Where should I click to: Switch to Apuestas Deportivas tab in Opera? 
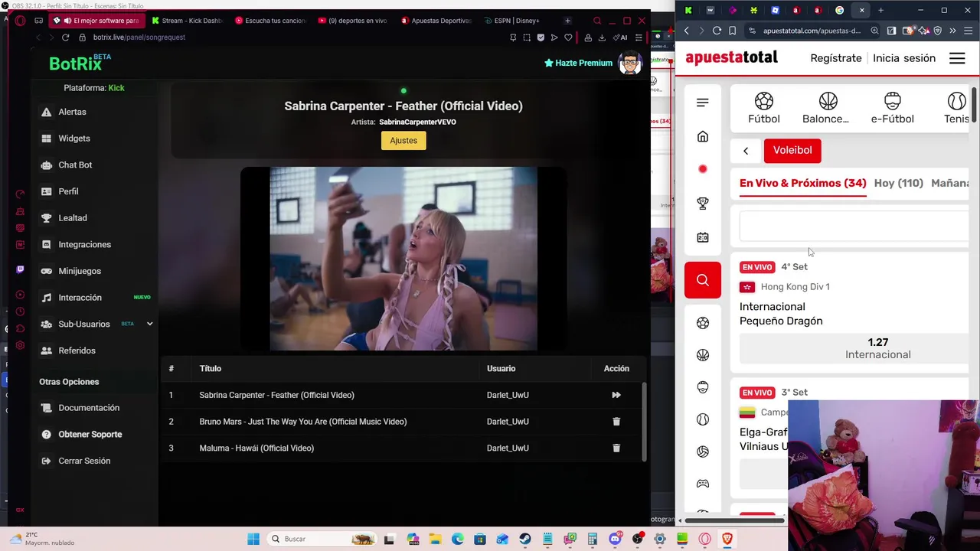pyautogui.click(x=436, y=21)
